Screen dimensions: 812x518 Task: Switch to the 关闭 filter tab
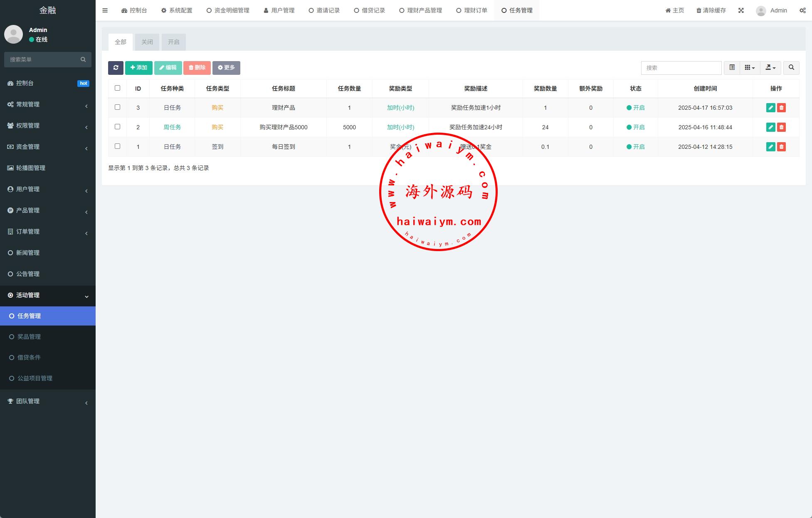pos(147,42)
